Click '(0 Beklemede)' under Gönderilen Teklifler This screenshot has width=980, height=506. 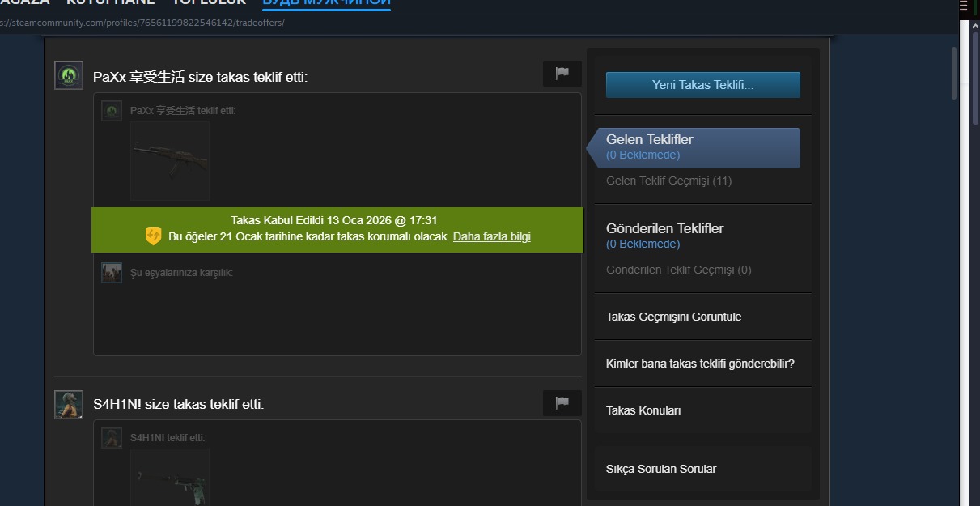pos(643,244)
